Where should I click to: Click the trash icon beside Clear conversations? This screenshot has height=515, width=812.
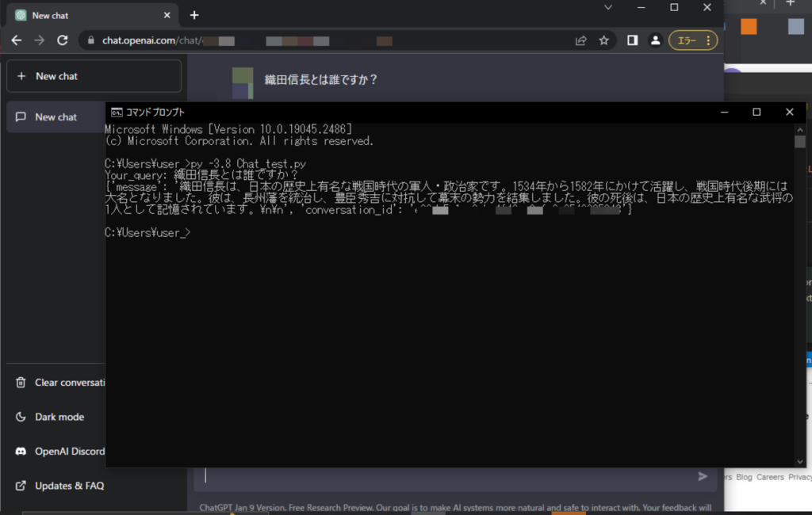point(19,383)
